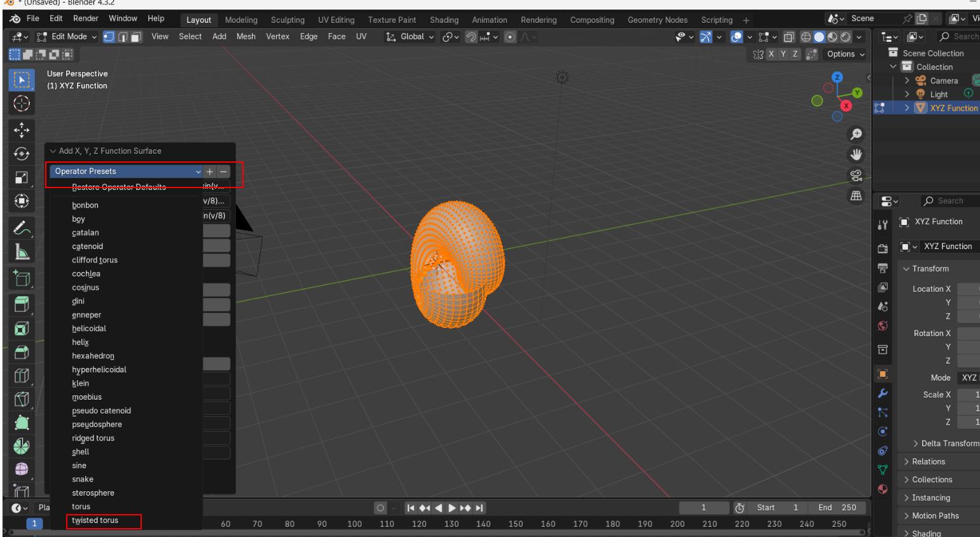
Task: Select the Annotate tool
Action: [x=22, y=228]
